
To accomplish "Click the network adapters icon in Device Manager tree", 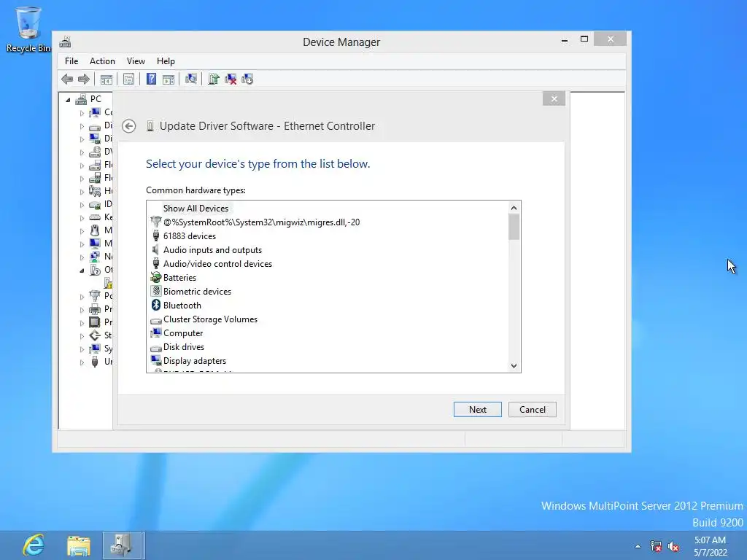I will (x=95, y=257).
